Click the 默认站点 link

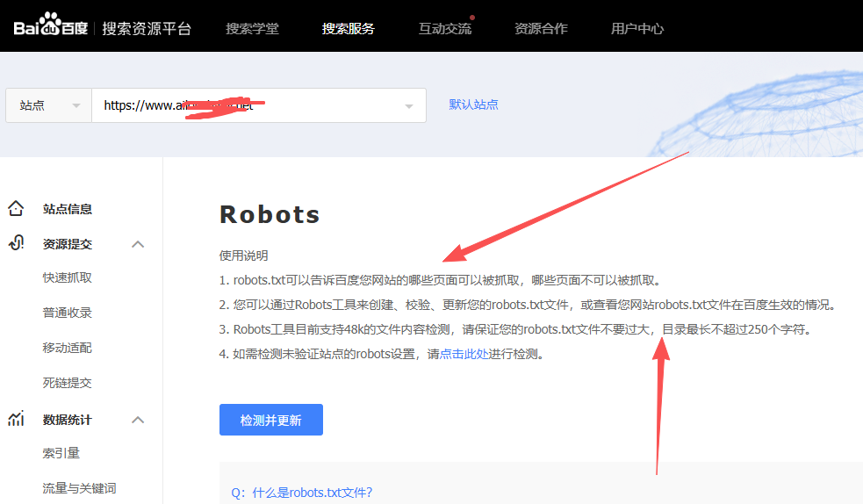click(x=473, y=104)
